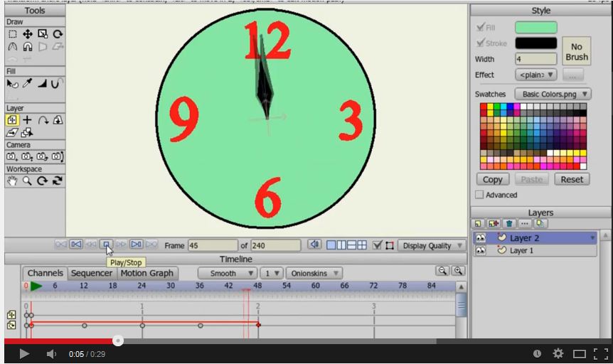Image resolution: width=613 pixels, height=364 pixels.
Task: Select the Select Points tool in Draw
Action: pyautogui.click(x=13, y=34)
